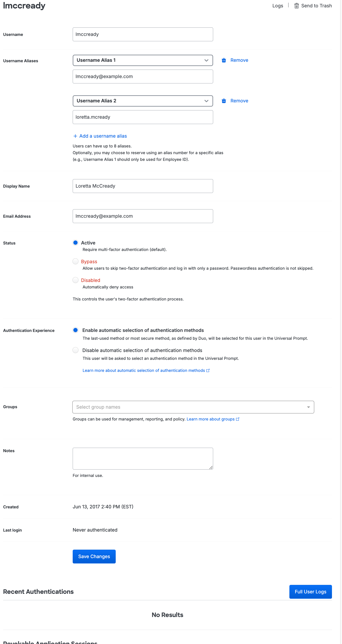Select the Active status option
This screenshot has width=342, height=644.
[x=75, y=242]
